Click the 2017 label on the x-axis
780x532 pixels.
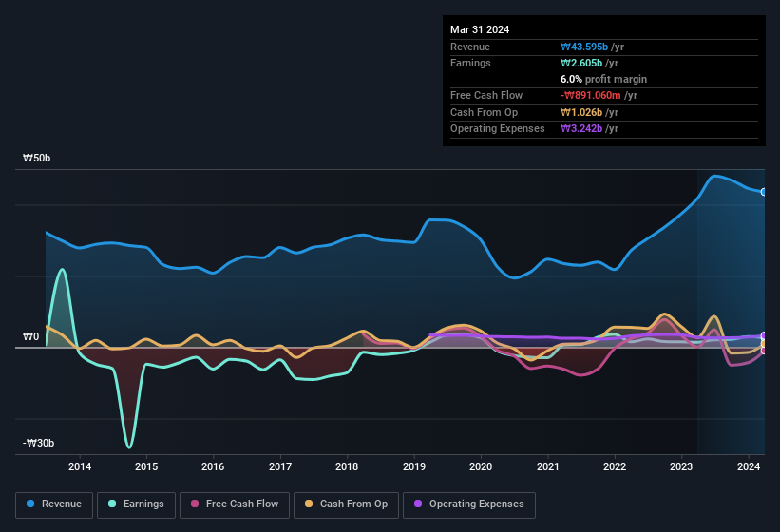click(x=280, y=466)
